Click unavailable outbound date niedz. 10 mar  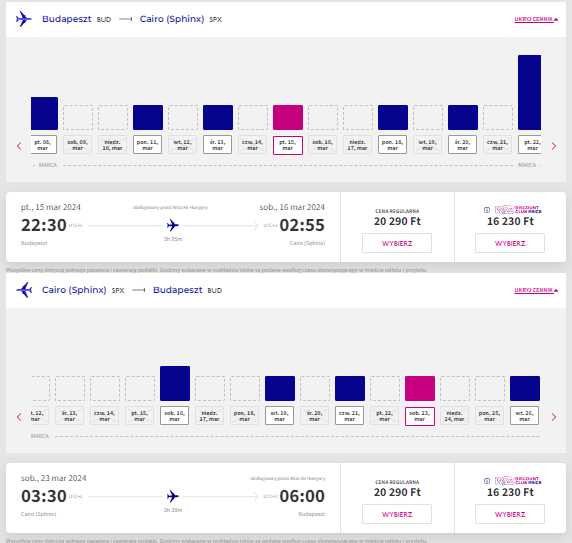(112, 145)
